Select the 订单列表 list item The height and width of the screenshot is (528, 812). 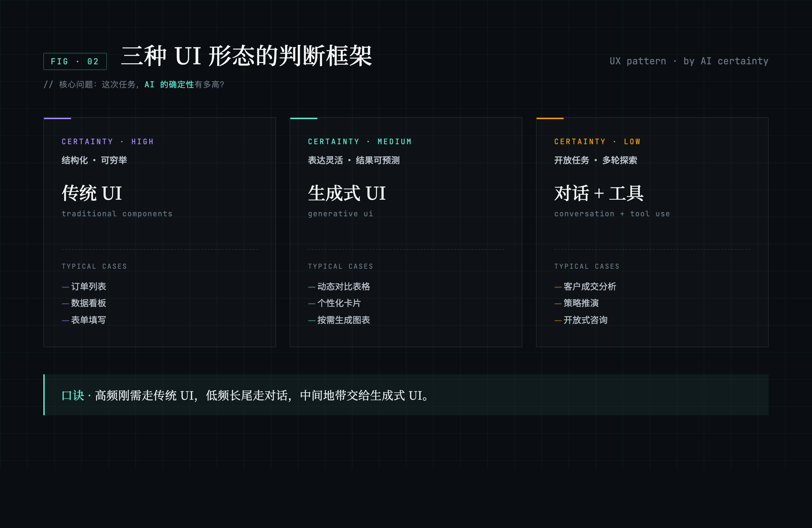coord(88,286)
